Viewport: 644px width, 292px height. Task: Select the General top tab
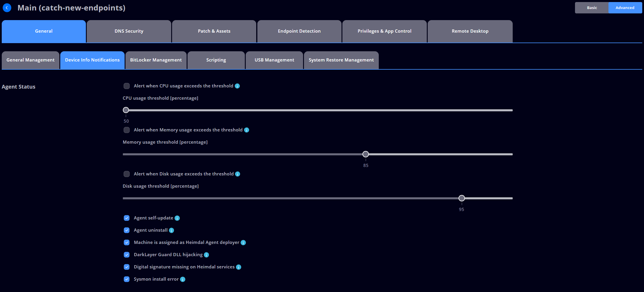[x=44, y=31]
